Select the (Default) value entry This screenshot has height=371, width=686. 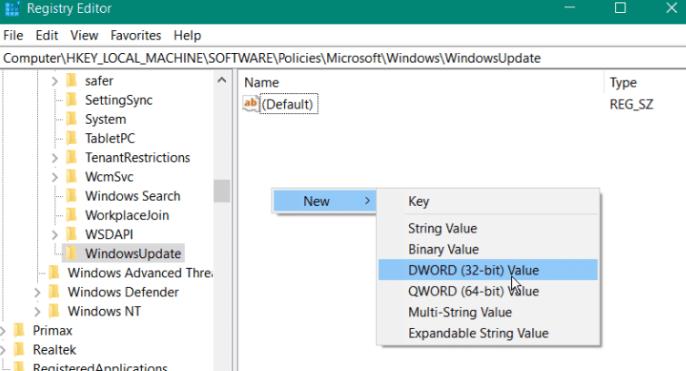click(x=288, y=104)
